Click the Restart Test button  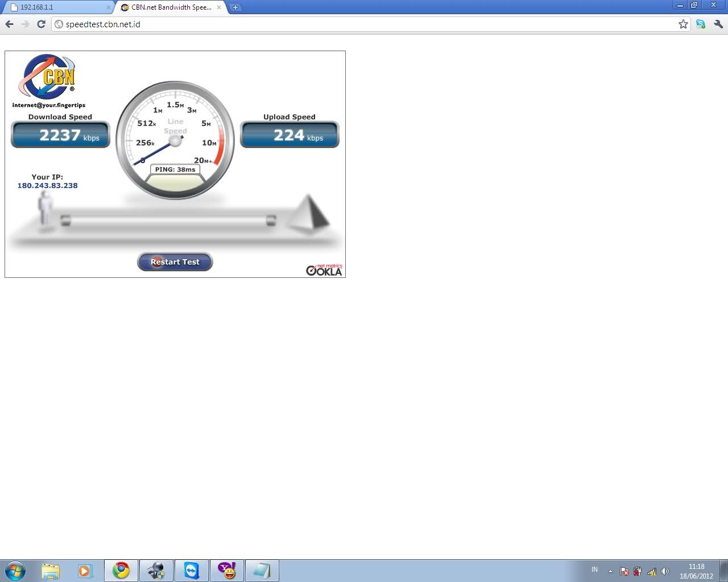click(175, 262)
